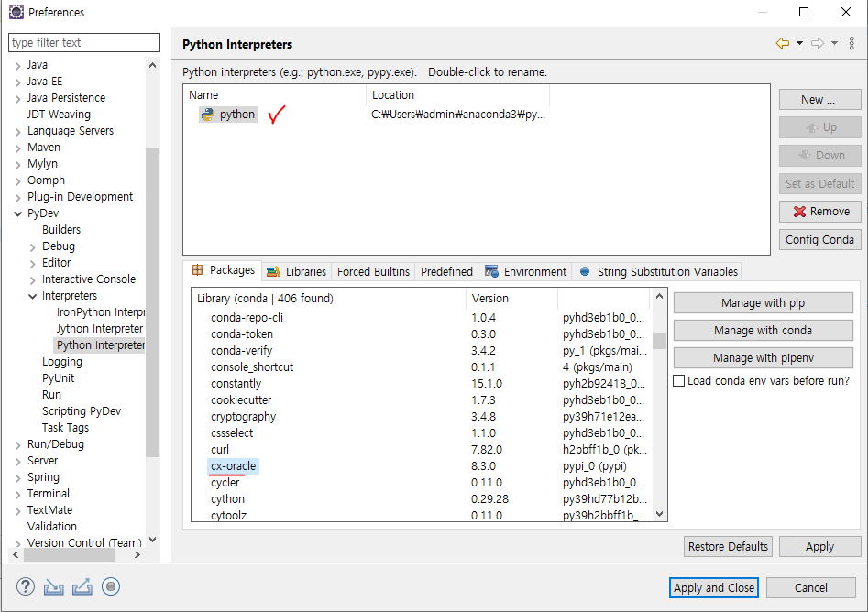Select Jython Interpreter tree item

(100, 329)
